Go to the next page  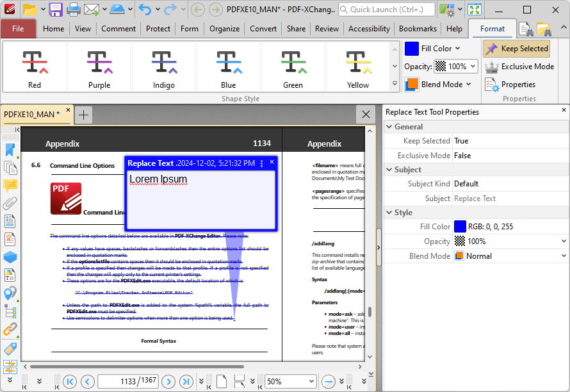pos(168,382)
